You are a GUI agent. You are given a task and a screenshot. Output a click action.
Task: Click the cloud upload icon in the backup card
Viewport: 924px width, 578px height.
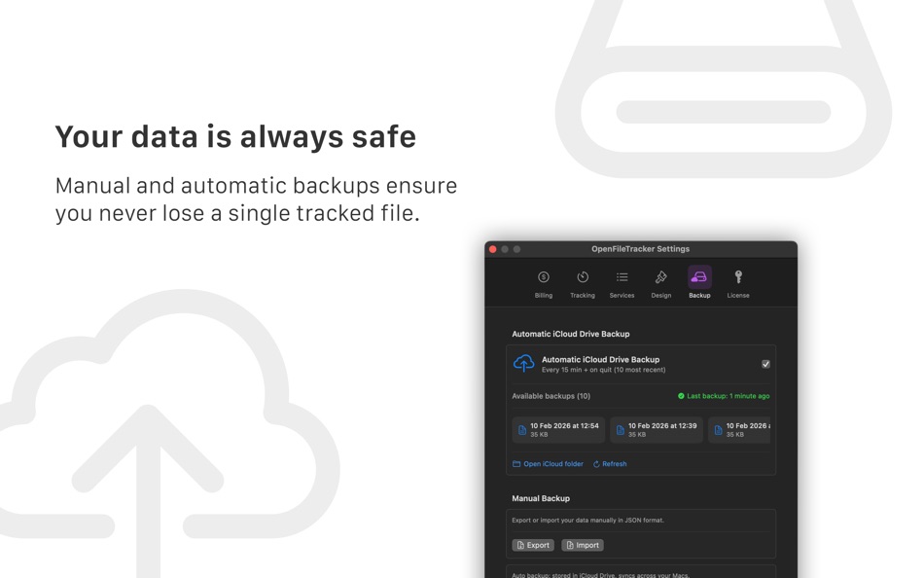click(x=523, y=361)
